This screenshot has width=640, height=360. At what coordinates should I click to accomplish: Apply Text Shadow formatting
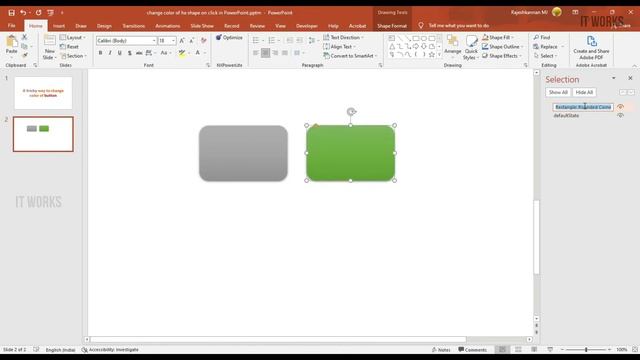(x=129, y=53)
